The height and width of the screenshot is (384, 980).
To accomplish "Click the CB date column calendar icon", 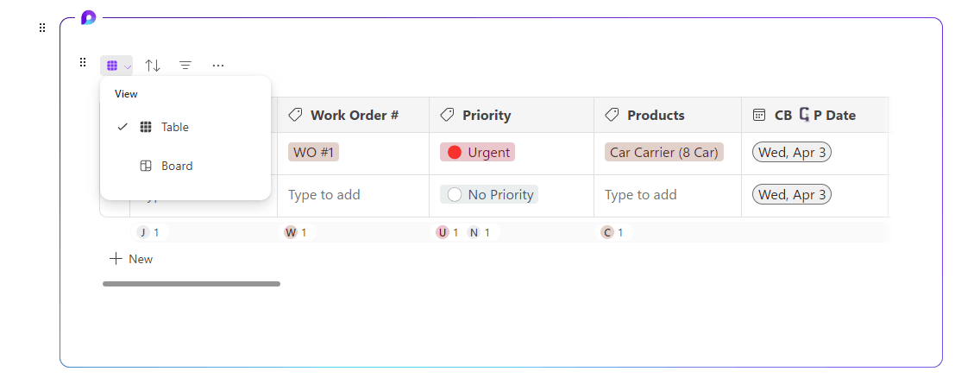I will (759, 115).
